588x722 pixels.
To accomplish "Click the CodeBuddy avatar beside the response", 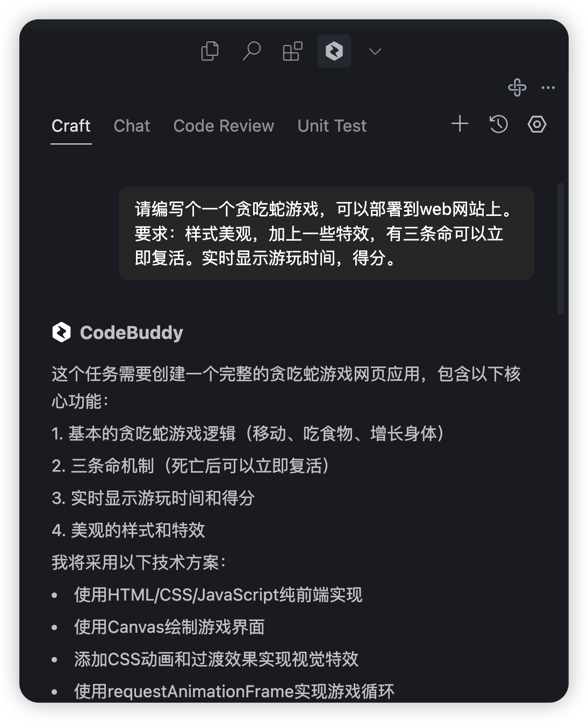I will 61,333.
